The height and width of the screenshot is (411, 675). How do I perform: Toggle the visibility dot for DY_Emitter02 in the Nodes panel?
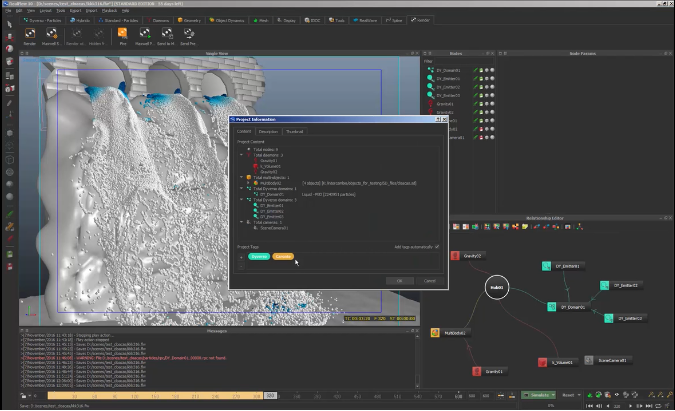[x=487, y=87]
